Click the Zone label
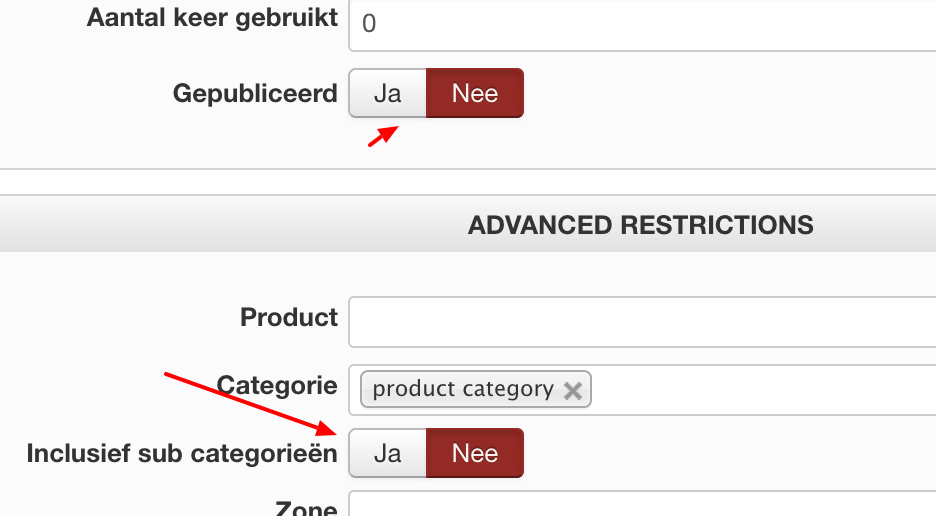The width and height of the screenshot is (936, 516). [x=306, y=508]
